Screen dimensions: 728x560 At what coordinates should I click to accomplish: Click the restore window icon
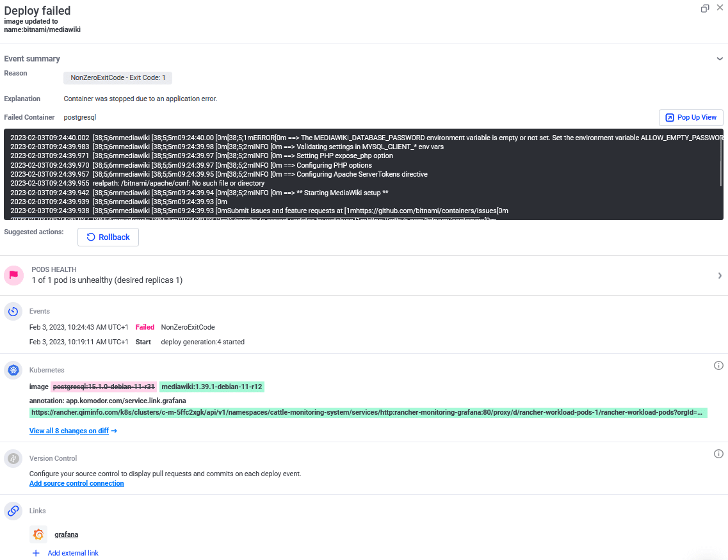pos(705,9)
